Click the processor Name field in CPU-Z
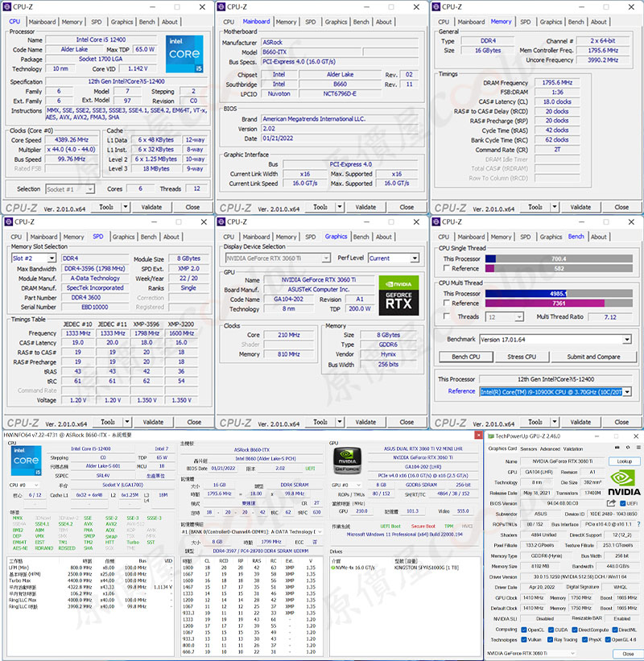Viewport: 644px width, 661px height. click(x=101, y=39)
